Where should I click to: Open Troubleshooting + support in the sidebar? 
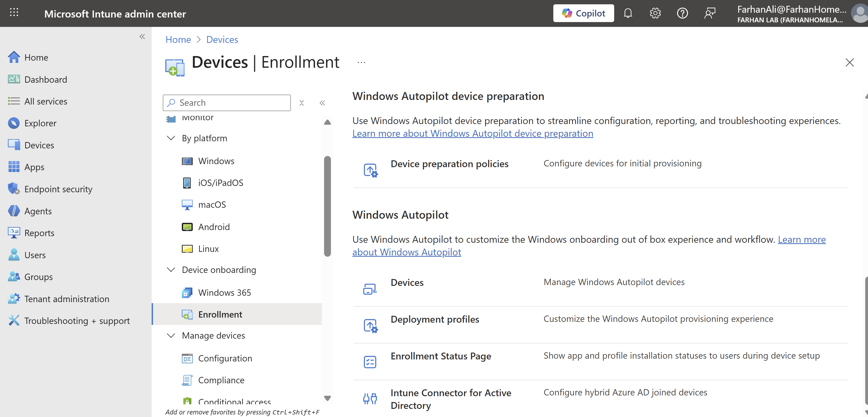77,321
